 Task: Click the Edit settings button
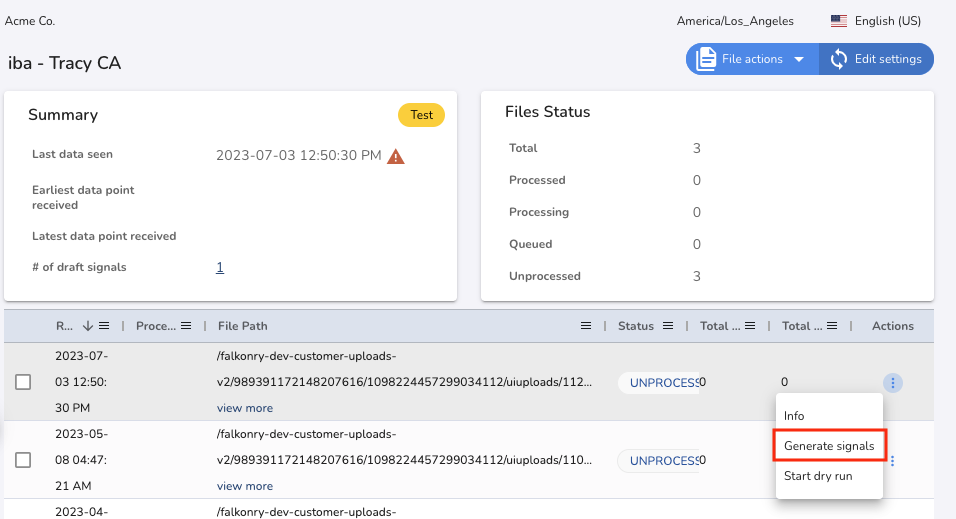click(x=876, y=59)
